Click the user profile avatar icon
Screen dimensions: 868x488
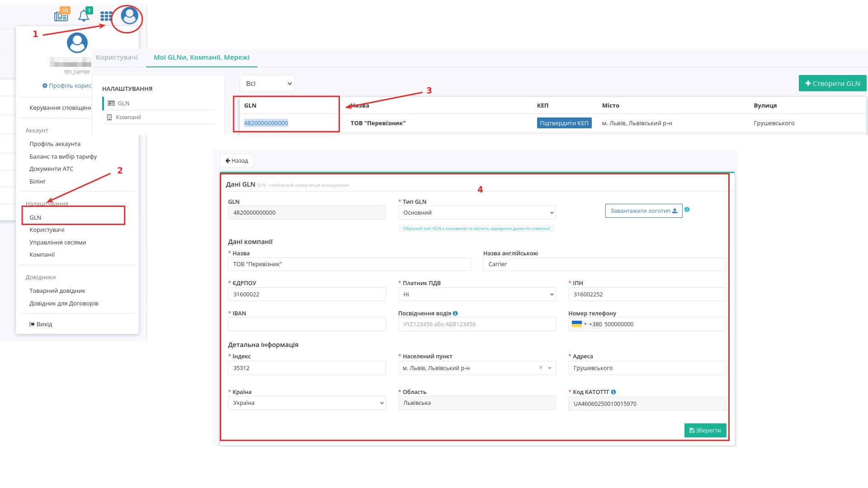[129, 16]
